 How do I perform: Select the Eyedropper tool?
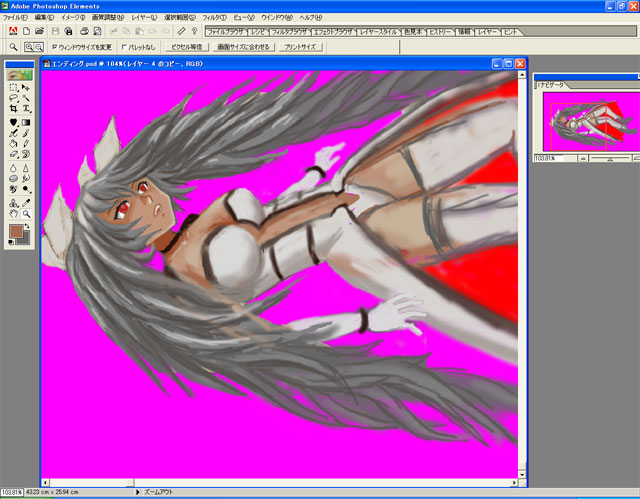click(26, 203)
